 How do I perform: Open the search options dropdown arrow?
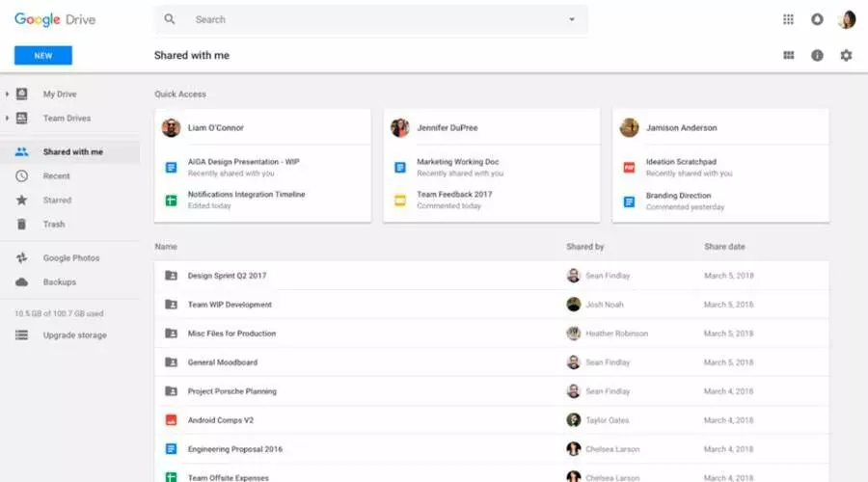572,19
